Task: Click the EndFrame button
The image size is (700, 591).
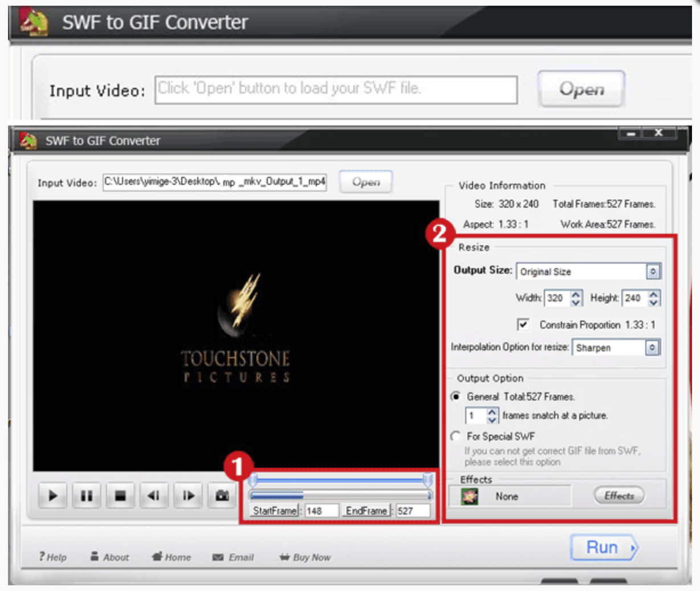Action: (x=367, y=511)
